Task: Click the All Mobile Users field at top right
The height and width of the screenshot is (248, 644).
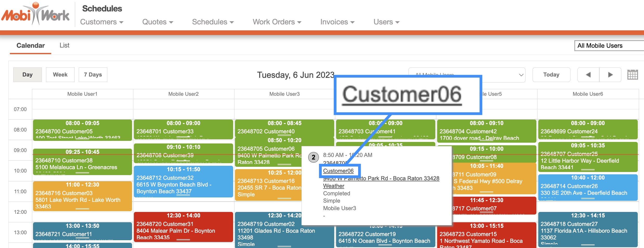Action: [608, 46]
